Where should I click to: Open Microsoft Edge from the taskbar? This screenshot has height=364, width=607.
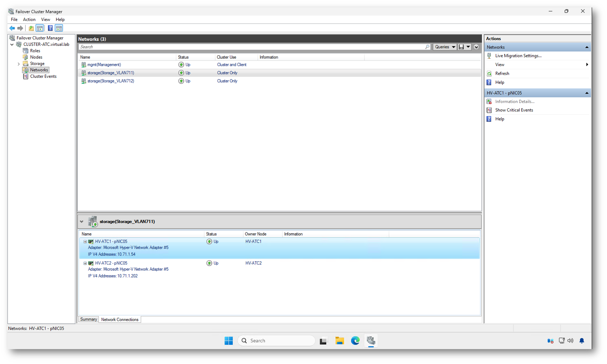(x=355, y=341)
